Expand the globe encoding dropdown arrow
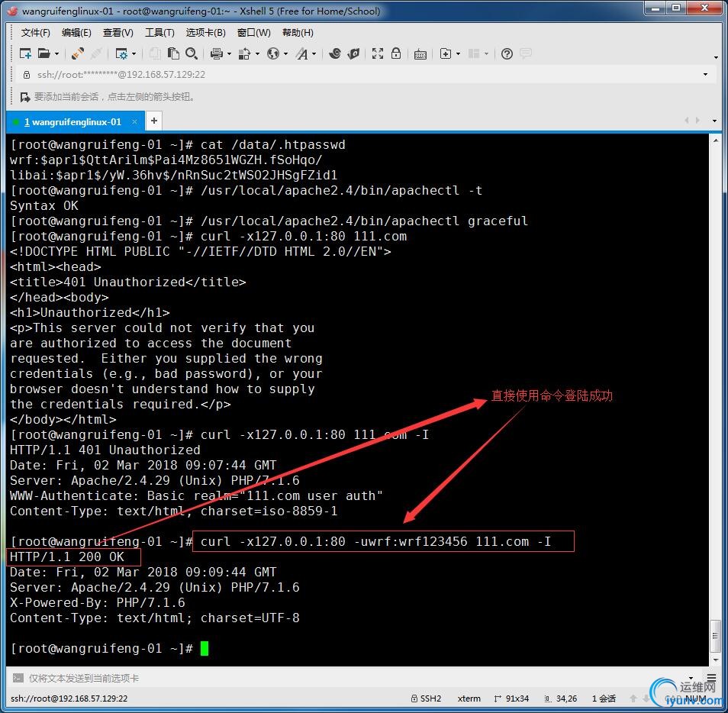728x713 pixels. [x=285, y=54]
